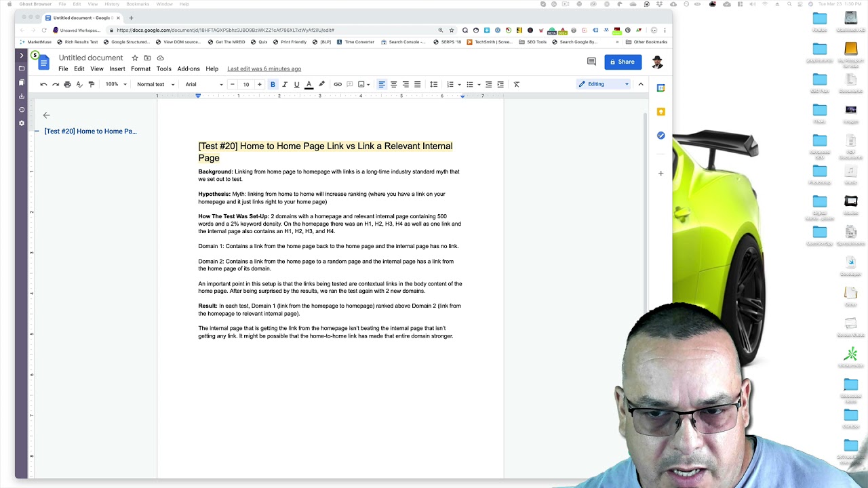This screenshot has height=488, width=868.
Task: Expand numbered list style dropdown arrow
Action: point(459,85)
